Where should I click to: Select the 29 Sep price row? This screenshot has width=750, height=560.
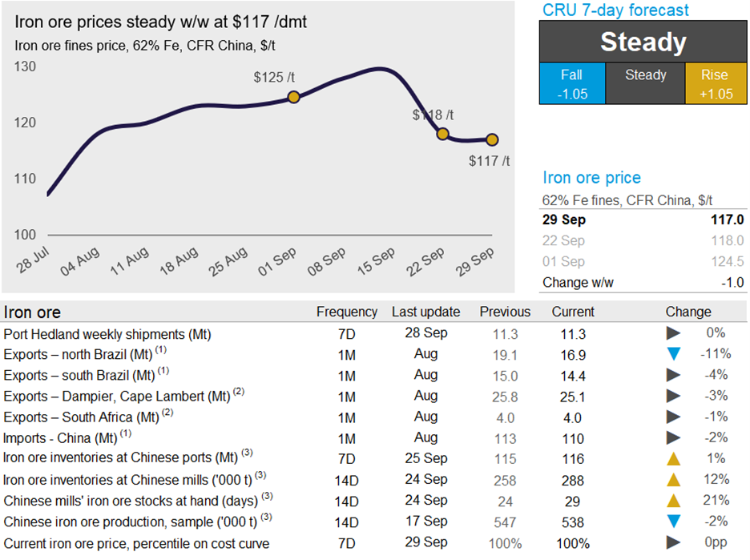point(643,220)
